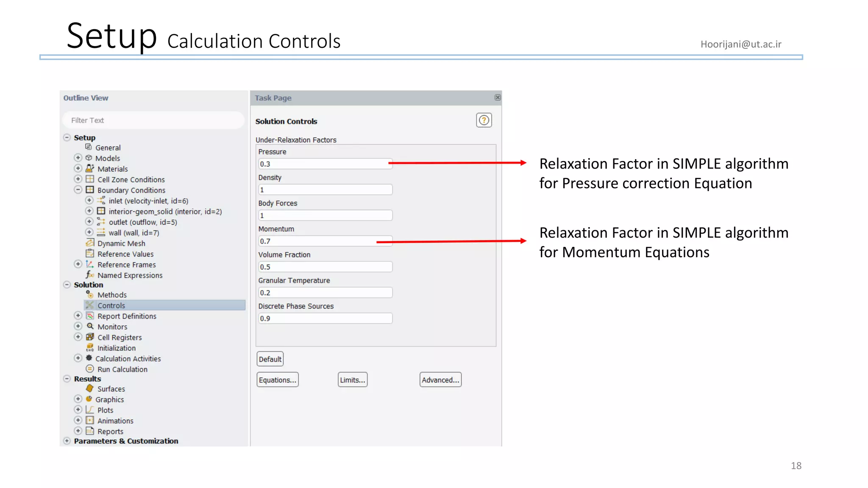Click the Advanced... button
868x488 pixels.
pyautogui.click(x=440, y=380)
